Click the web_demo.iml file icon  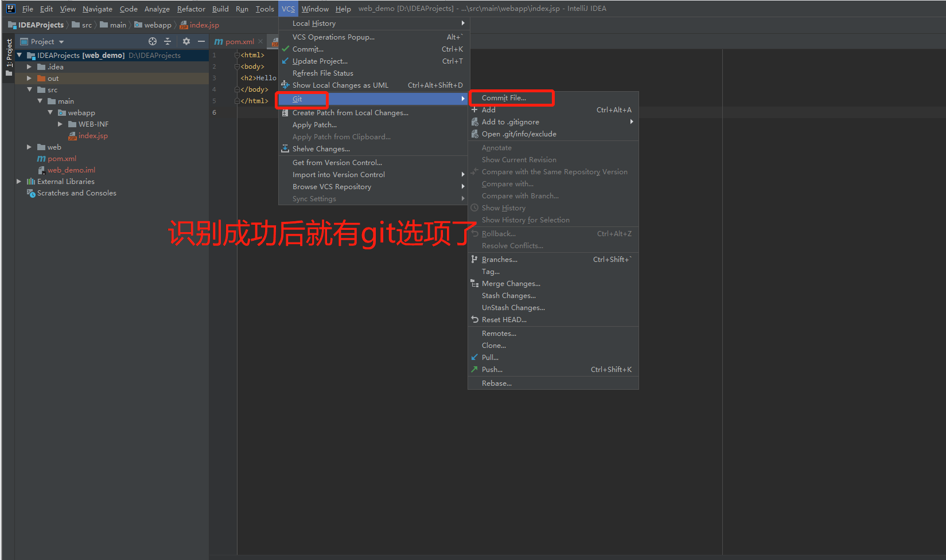click(41, 170)
